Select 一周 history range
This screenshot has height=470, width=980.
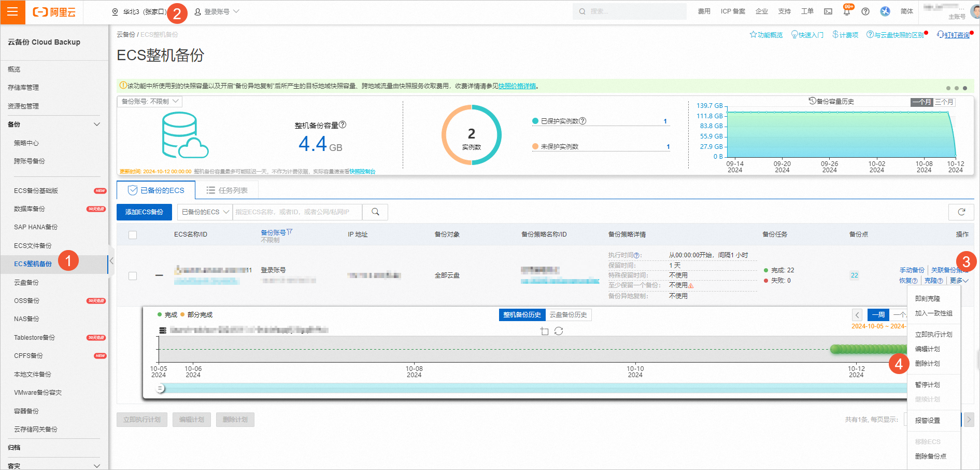click(878, 315)
